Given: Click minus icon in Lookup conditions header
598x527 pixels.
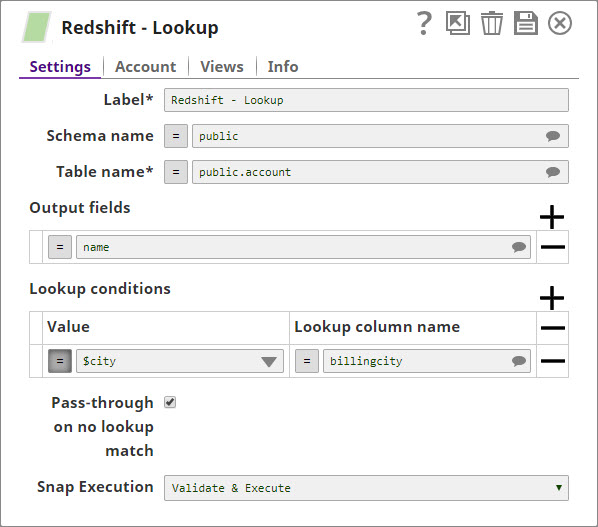Looking at the screenshot, I should 553,328.
